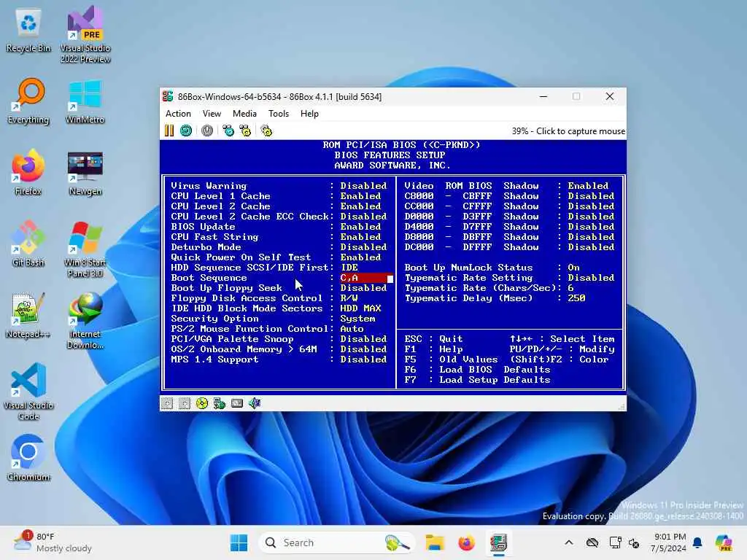Open 86Box settings gear icon
This screenshot has width=747, height=560.
pyautogui.click(x=266, y=131)
